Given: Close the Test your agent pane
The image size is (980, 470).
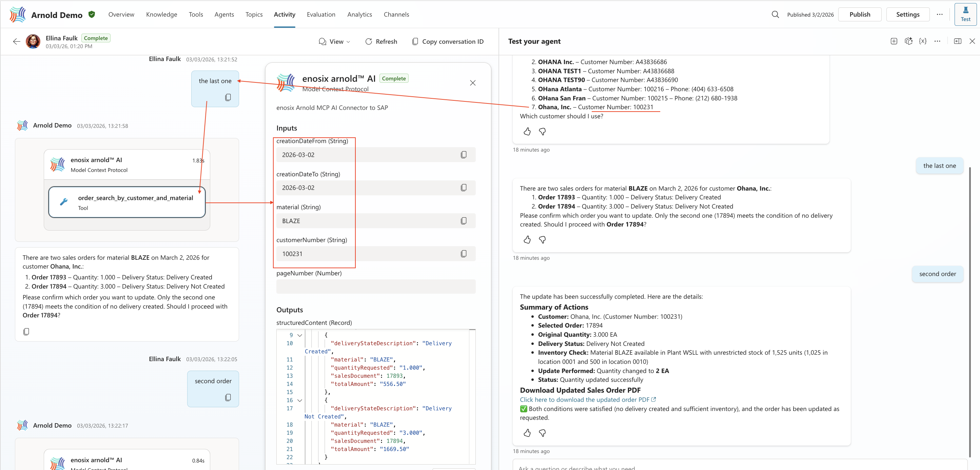Looking at the screenshot, I should (x=972, y=41).
